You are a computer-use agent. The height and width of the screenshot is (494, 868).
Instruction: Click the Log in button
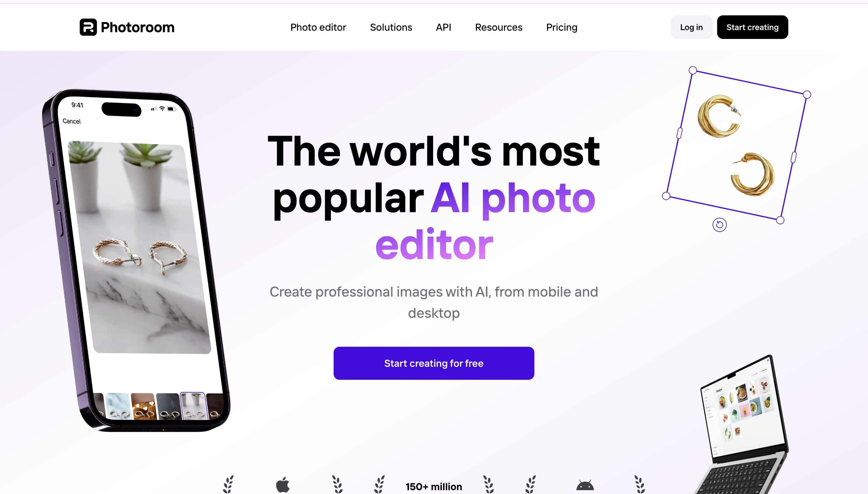pos(691,27)
